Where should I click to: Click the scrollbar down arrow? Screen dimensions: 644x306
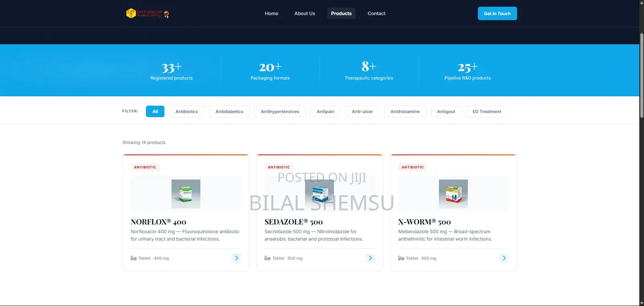click(x=642, y=303)
